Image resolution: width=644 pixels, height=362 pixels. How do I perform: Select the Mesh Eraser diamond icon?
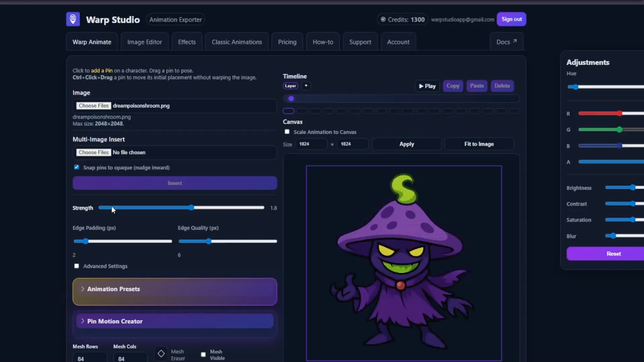point(161,354)
